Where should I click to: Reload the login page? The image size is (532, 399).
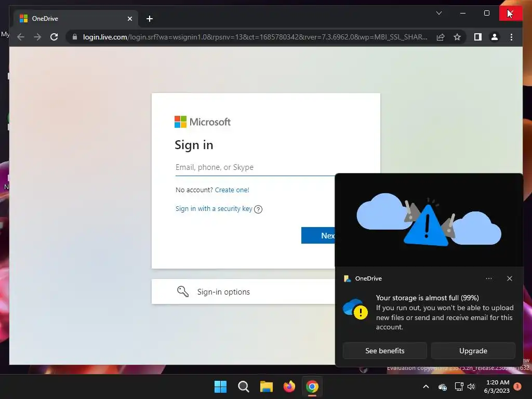pos(54,37)
